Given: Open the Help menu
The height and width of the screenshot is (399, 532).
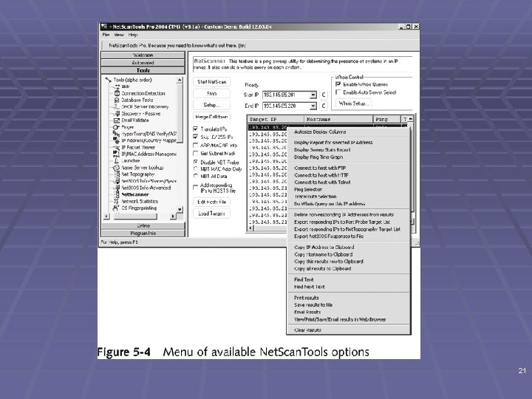Looking at the screenshot, I should [x=133, y=35].
